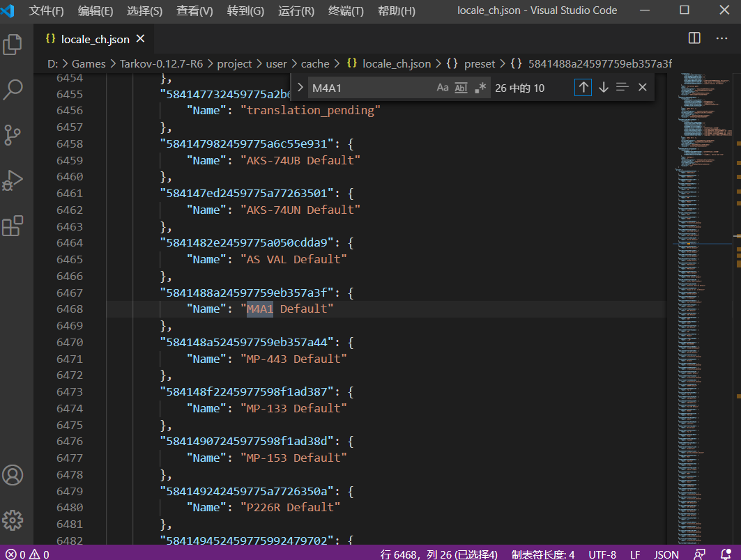
Task: Click the VS Code logo icon
Action: 8,10
